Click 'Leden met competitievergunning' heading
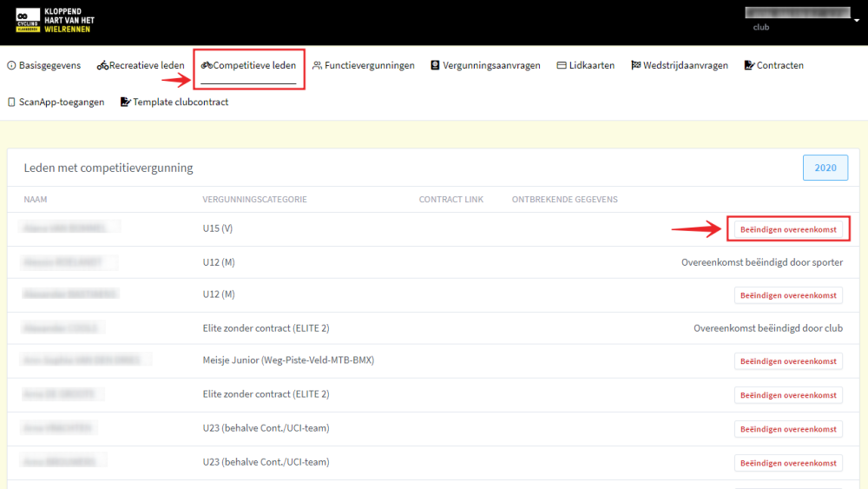The height and width of the screenshot is (489, 868). pos(108,168)
